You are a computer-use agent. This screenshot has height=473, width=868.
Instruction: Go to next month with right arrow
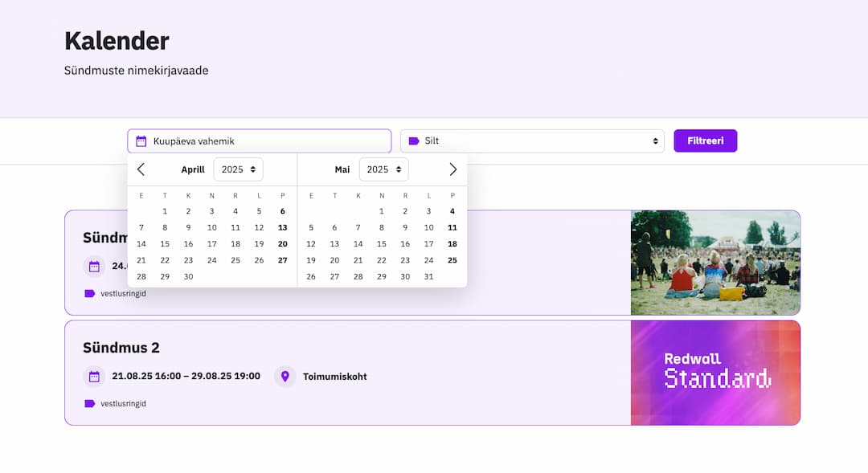452,169
